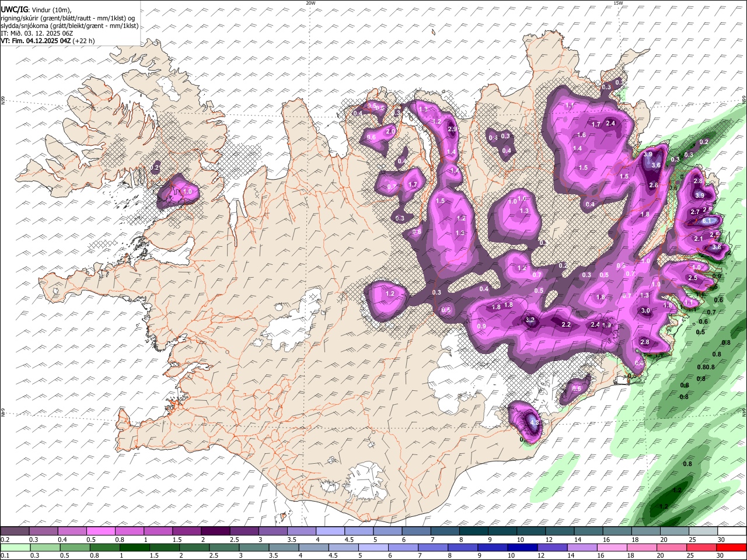This screenshot has width=747, height=560.
Task: Click the 'IT: Mið. 03. 12. 2025 06Z' line
Action: 36,33
